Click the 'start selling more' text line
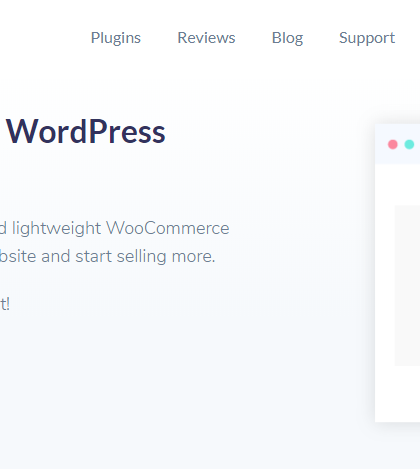The width and height of the screenshot is (420, 469). pyautogui.click(x=145, y=257)
